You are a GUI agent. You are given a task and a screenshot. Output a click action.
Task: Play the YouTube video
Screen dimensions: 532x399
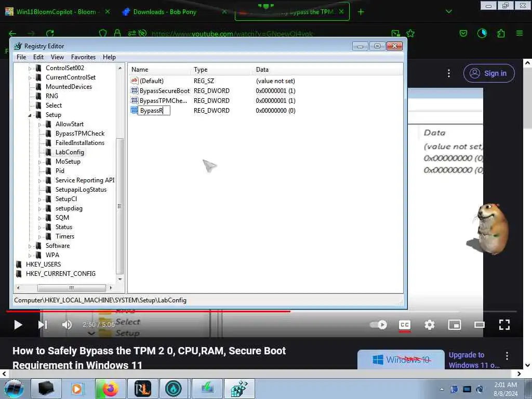tap(18, 325)
